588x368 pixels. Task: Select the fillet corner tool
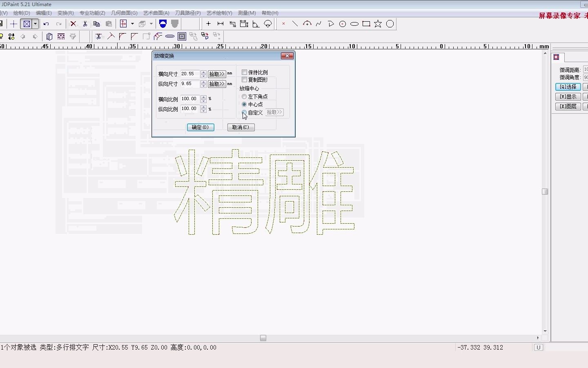point(122,36)
